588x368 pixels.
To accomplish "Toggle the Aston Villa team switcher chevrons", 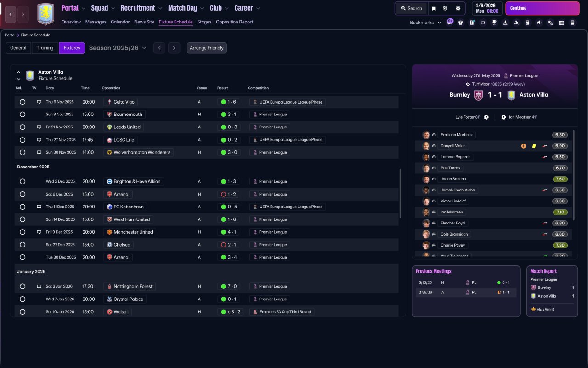I will point(19,75).
